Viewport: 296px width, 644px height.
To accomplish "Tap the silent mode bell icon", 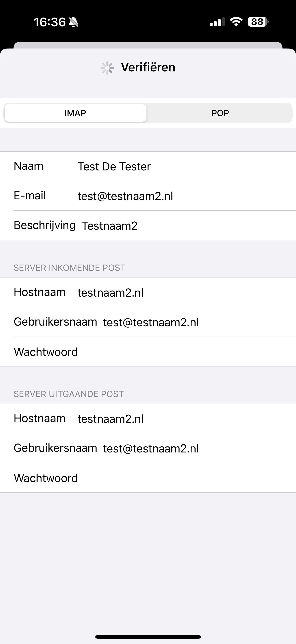I will [x=73, y=22].
